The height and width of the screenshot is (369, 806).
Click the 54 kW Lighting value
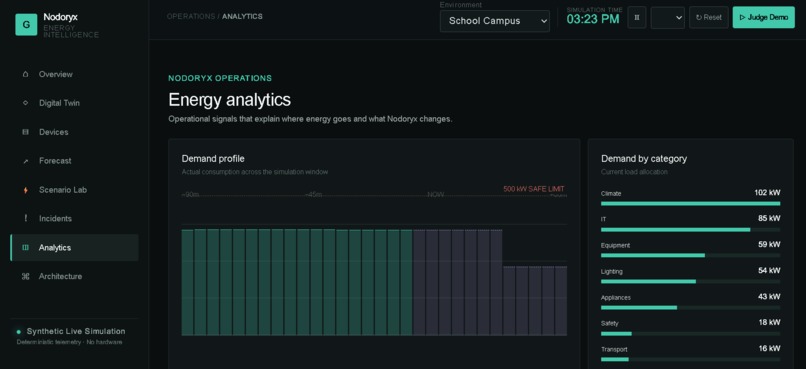coord(769,270)
